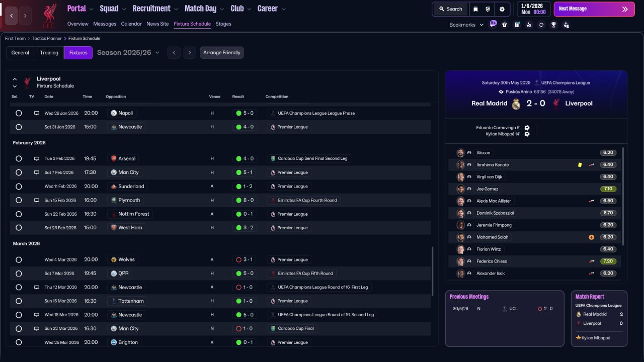Viewport: 644px width, 362px height.
Task: Click the Real Madrid crest in the match header
Action: pyautogui.click(x=516, y=104)
